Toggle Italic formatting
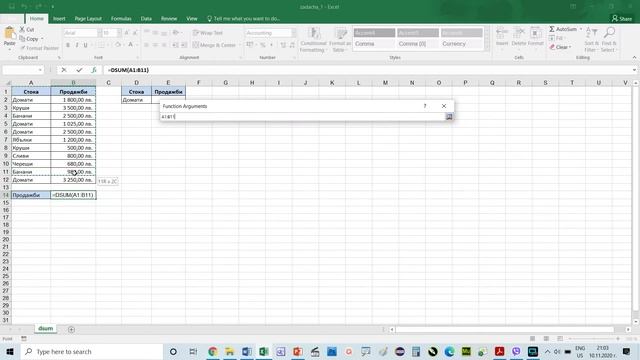This screenshot has height=360, width=640. coord(76,45)
